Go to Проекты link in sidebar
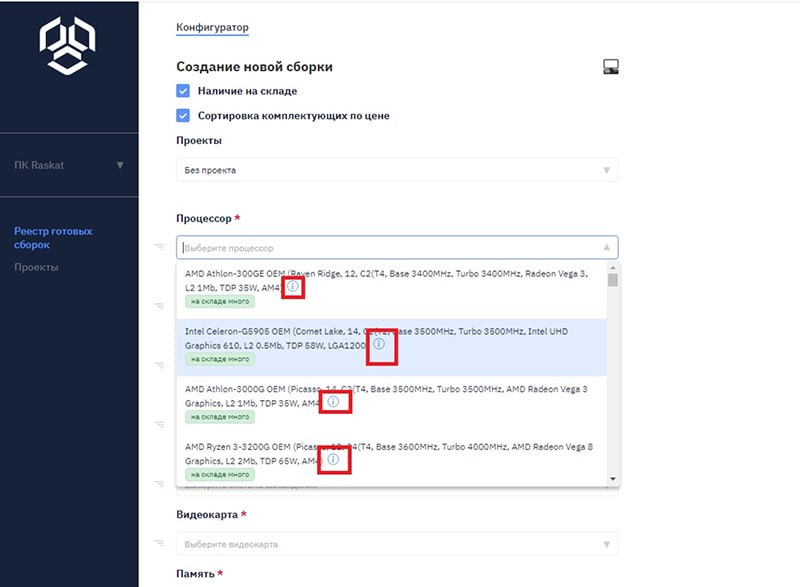Screen dimensions: 800x587 pos(36,267)
